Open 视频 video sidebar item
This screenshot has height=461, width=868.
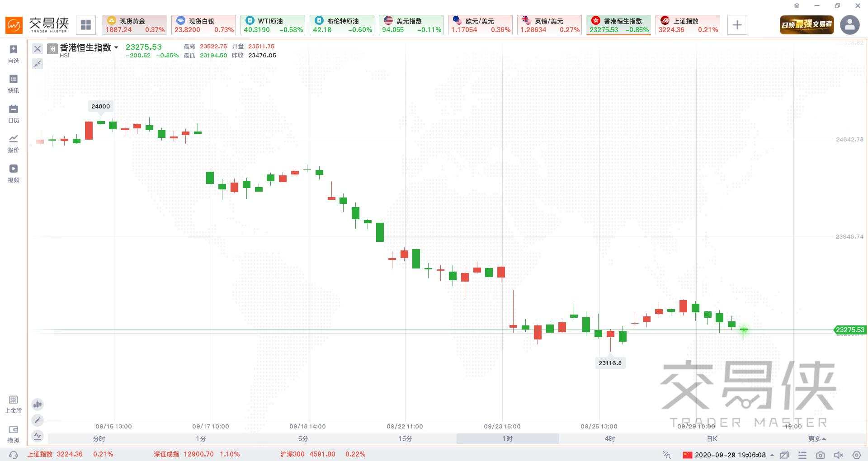pyautogui.click(x=14, y=174)
